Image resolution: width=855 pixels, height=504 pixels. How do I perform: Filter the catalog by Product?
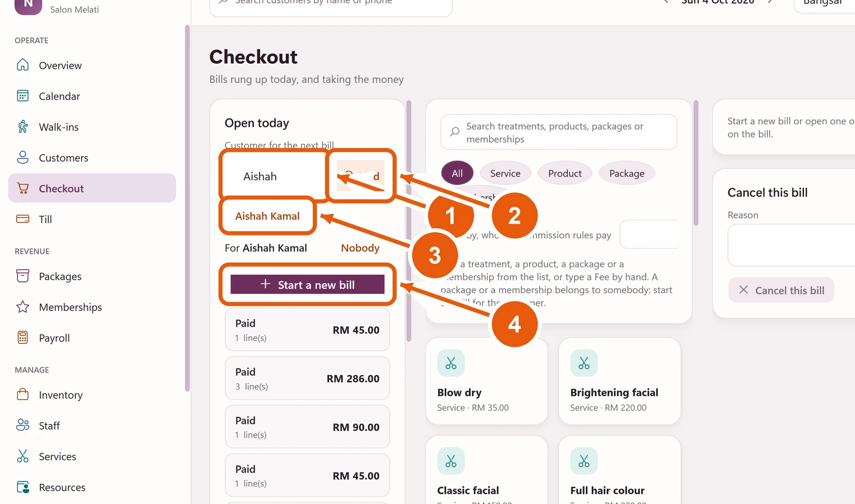[x=565, y=173]
